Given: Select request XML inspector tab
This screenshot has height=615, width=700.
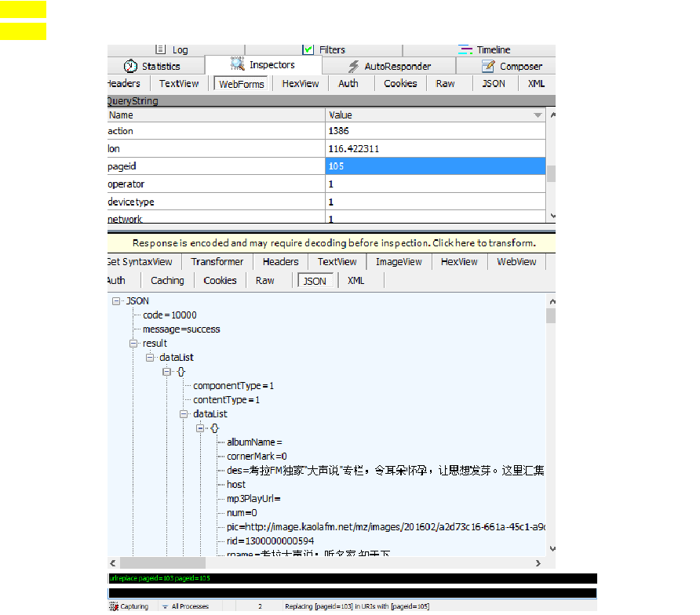Looking at the screenshot, I should [536, 83].
